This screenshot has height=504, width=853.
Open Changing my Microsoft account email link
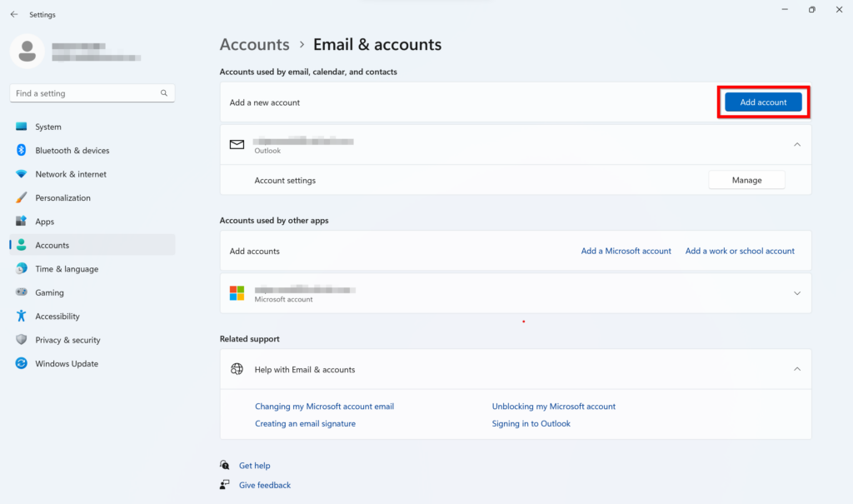(x=324, y=407)
